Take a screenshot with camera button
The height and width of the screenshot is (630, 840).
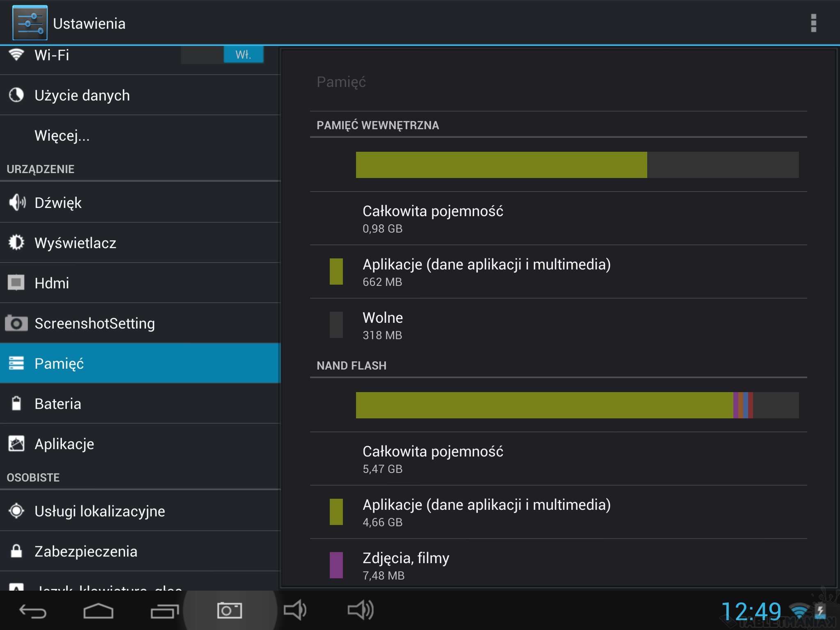(x=229, y=611)
